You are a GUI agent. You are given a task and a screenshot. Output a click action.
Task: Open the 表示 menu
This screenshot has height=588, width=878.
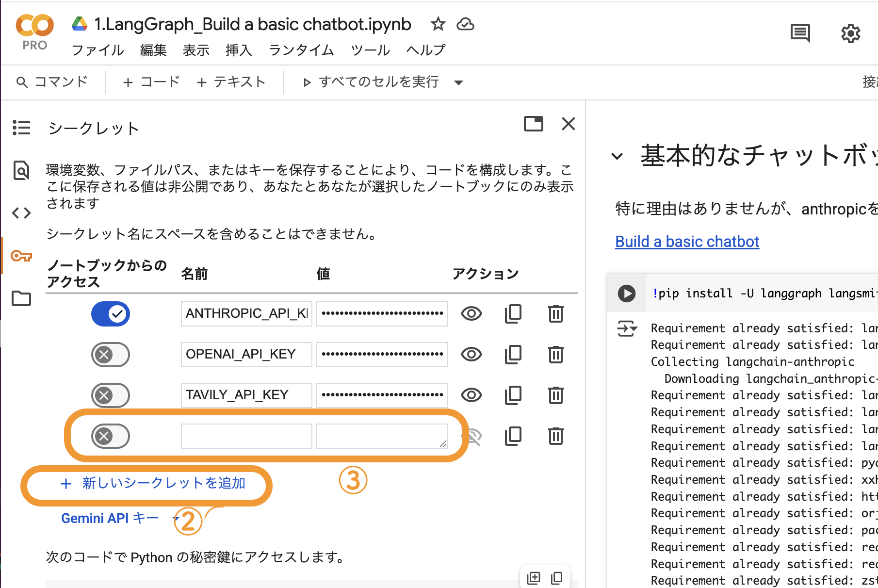(x=196, y=50)
